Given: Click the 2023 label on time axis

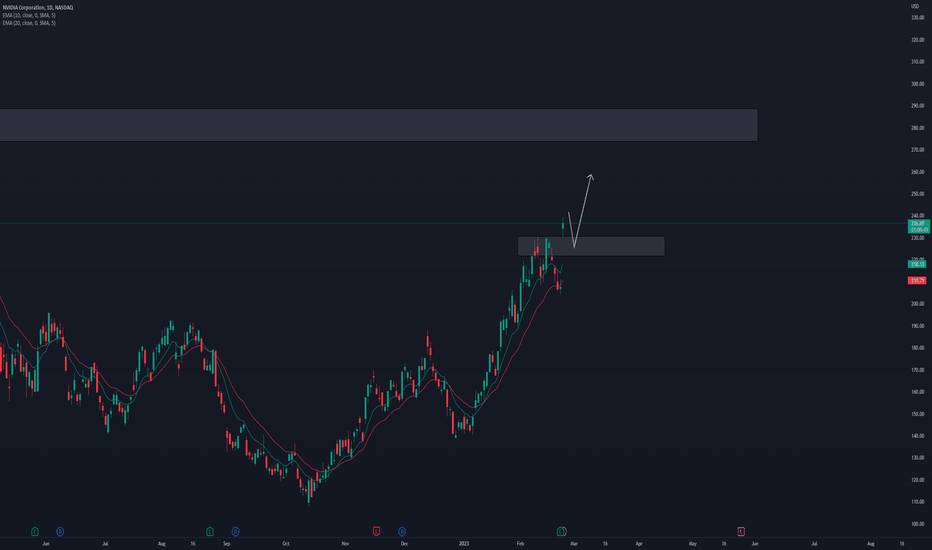Looking at the screenshot, I should tap(464, 543).
